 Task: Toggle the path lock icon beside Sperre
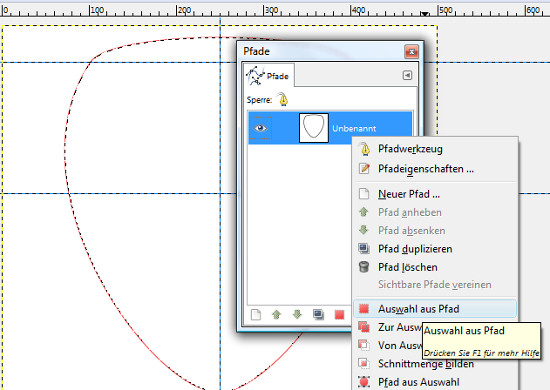pos(283,99)
